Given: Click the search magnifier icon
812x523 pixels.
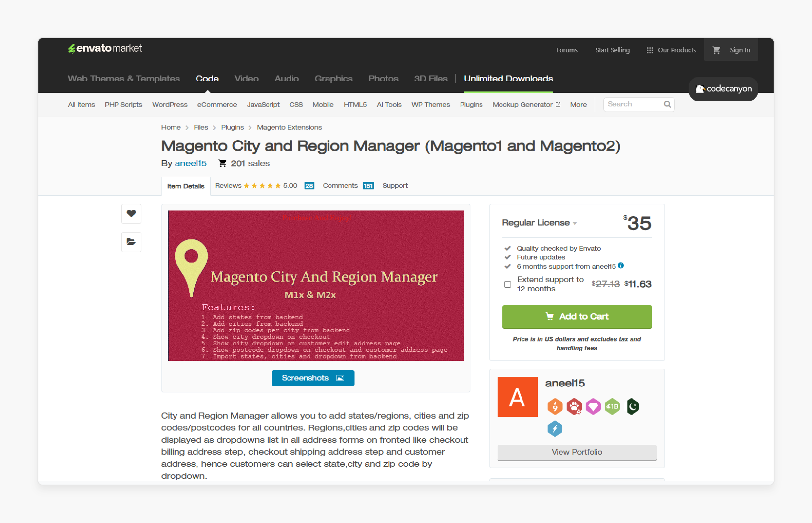Looking at the screenshot, I should coord(667,104).
